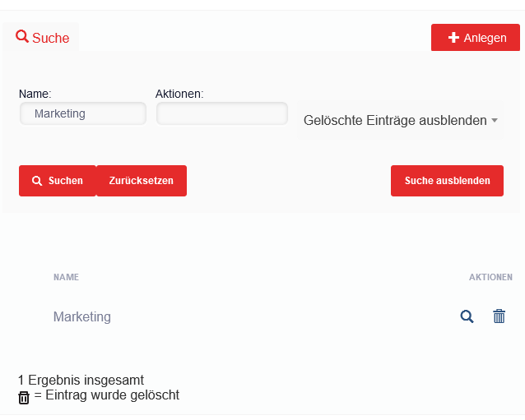This screenshot has height=420, width=525.
Task: Run the search with the Suchen label
Action: (x=65, y=181)
